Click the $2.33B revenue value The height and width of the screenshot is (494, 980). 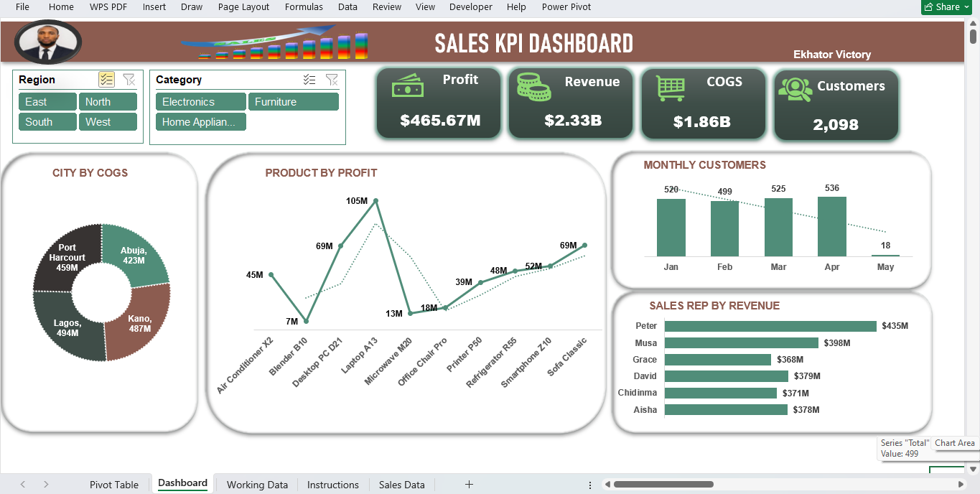click(x=573, y=120)
